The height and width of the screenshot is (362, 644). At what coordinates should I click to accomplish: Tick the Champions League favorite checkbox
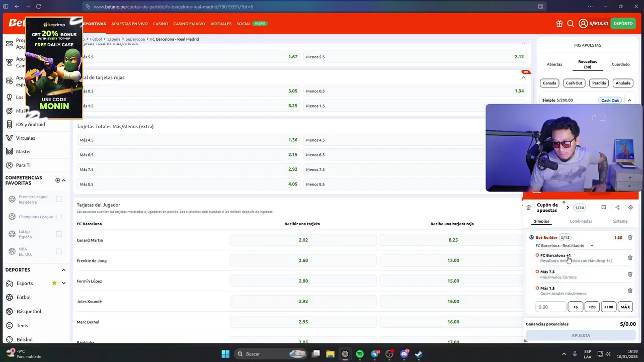(x=59, y=217)
